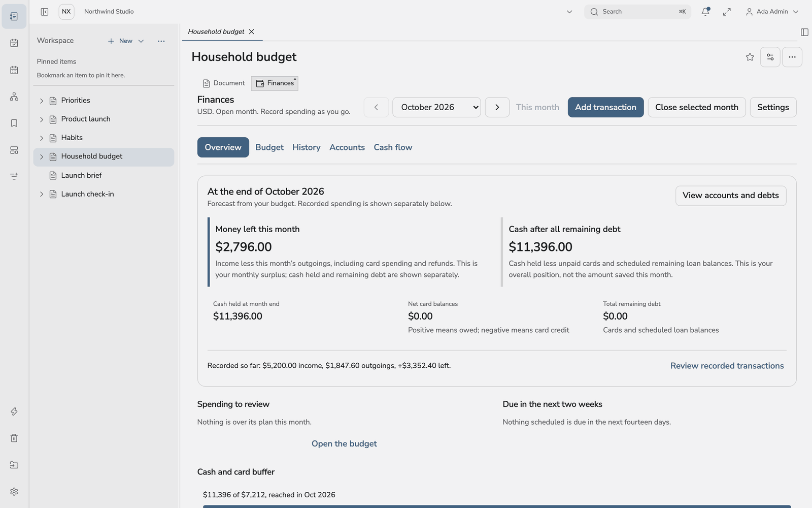Image resolution: width=812 pixels, height=508 pixels.
Task: Open the trash bin icon
Action: coord(14,438)
